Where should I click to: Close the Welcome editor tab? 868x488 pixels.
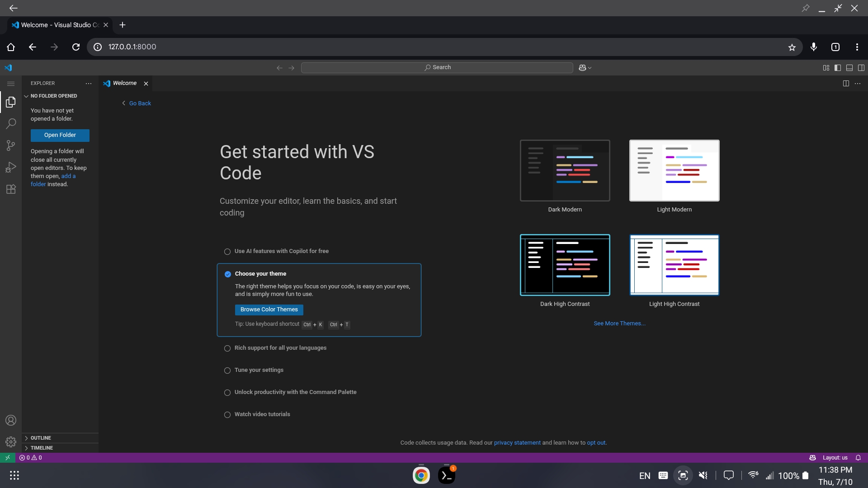(146, 84)
